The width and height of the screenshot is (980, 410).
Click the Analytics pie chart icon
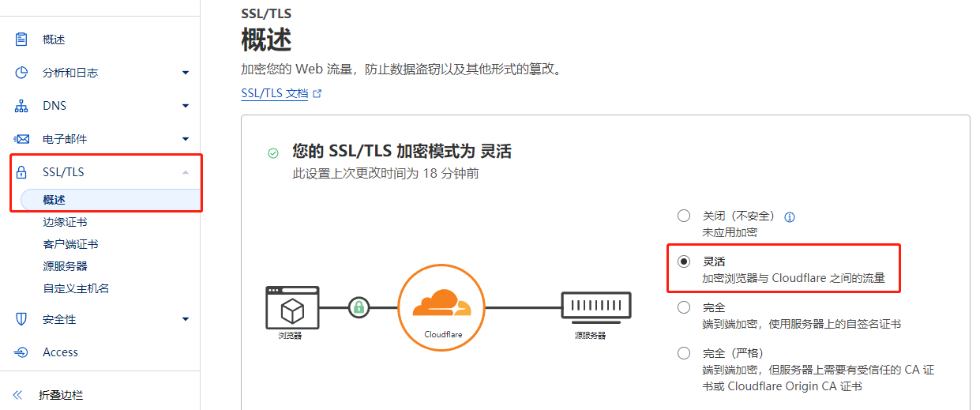point(21,73)
